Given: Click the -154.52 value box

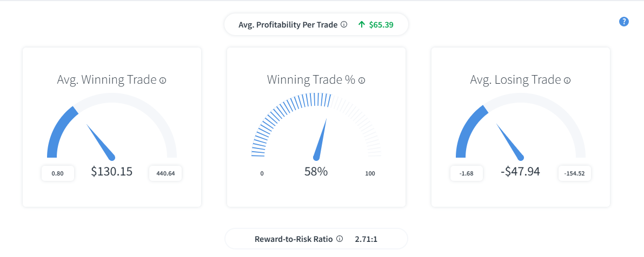Looking at the screenshot, I should tap(575, 173).
